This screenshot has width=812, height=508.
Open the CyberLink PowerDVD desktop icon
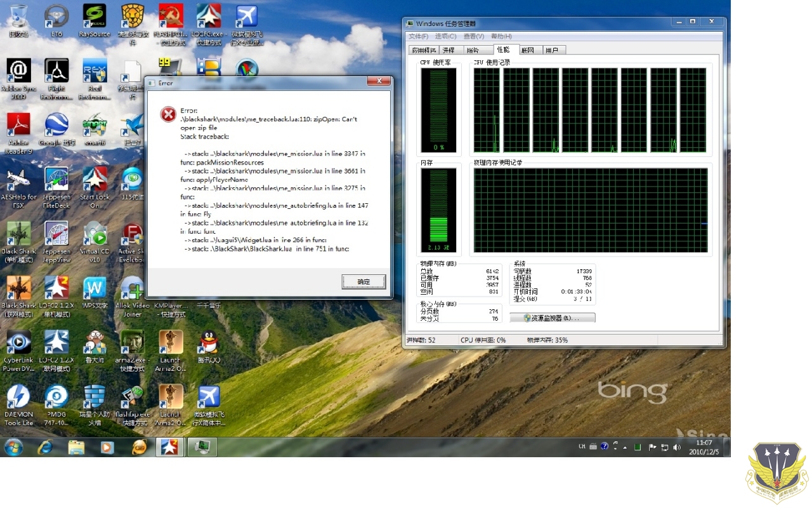coord(18,351)
